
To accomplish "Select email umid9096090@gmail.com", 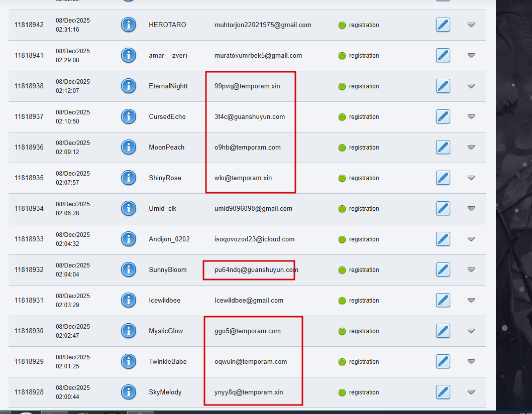I will click(253, 208).
